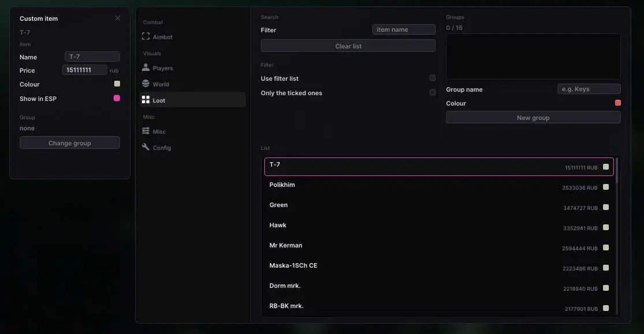This screenshot has height=334, width=644.
Task: Click the colour swatch on Dorm mrk. row
Action: point(606,288)
